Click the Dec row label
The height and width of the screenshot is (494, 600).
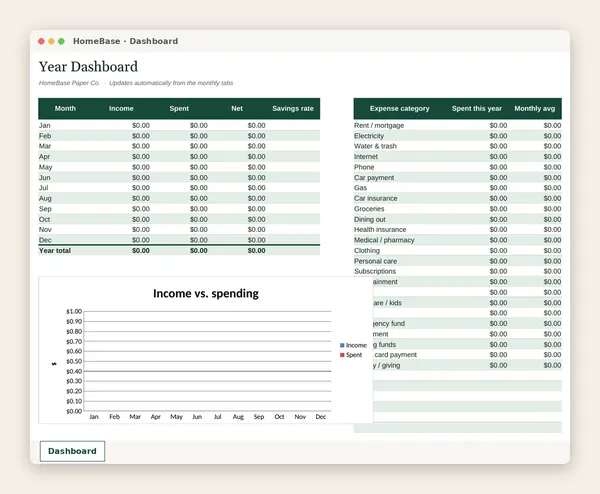[x=45, y=240]
